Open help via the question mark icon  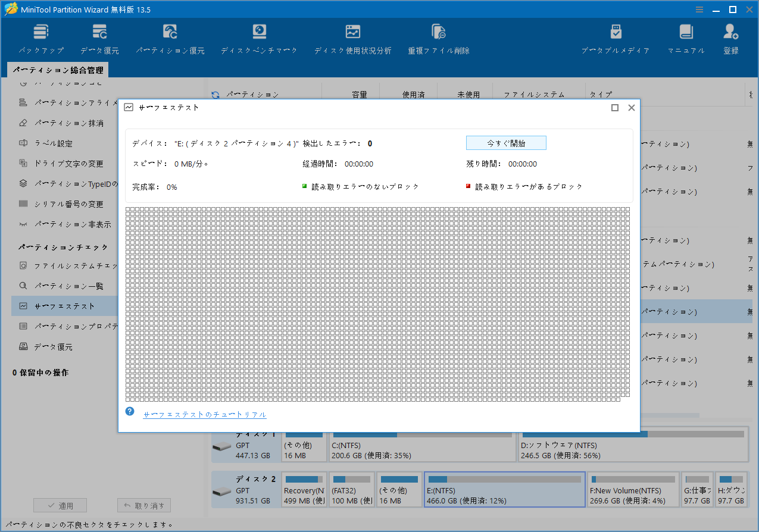coord(130,411)
